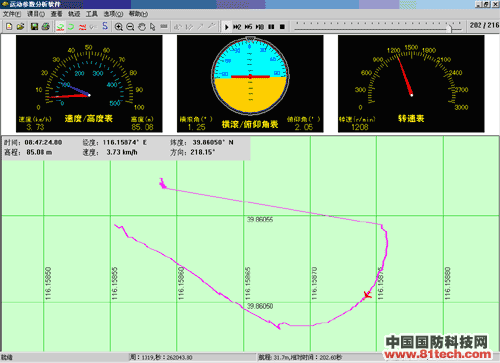The width and height of the screenshot is (500, 363).
Task: Open the 工具 menu
Action: coord(92,14)
